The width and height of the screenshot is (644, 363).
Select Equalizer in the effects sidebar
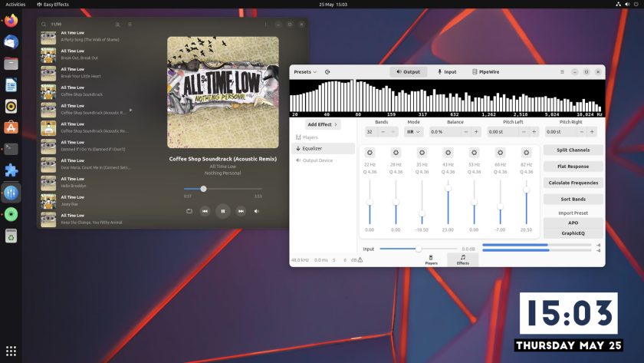[x=323, y=148]
